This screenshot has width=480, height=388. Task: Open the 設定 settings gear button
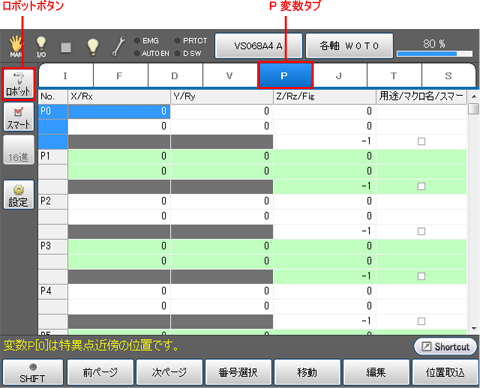[19, 195]
